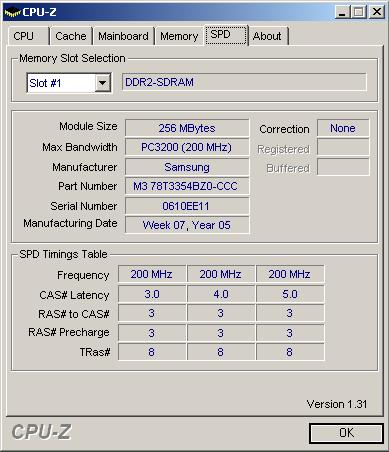Expand the Slot #1 dropdown arrow

point(103,83)
